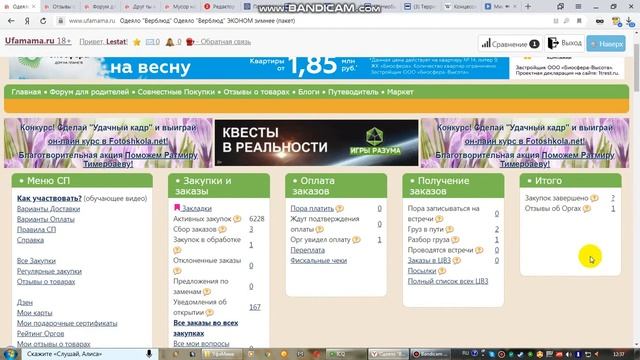Open the Переплата link
This screenshot has width=640, height=360.
pos(307,250)
